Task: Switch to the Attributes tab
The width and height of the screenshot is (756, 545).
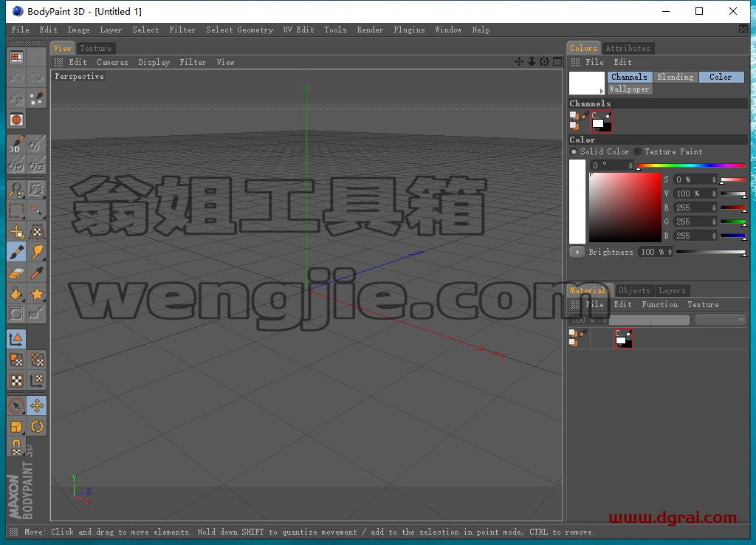Action: [x=628, y=48]
